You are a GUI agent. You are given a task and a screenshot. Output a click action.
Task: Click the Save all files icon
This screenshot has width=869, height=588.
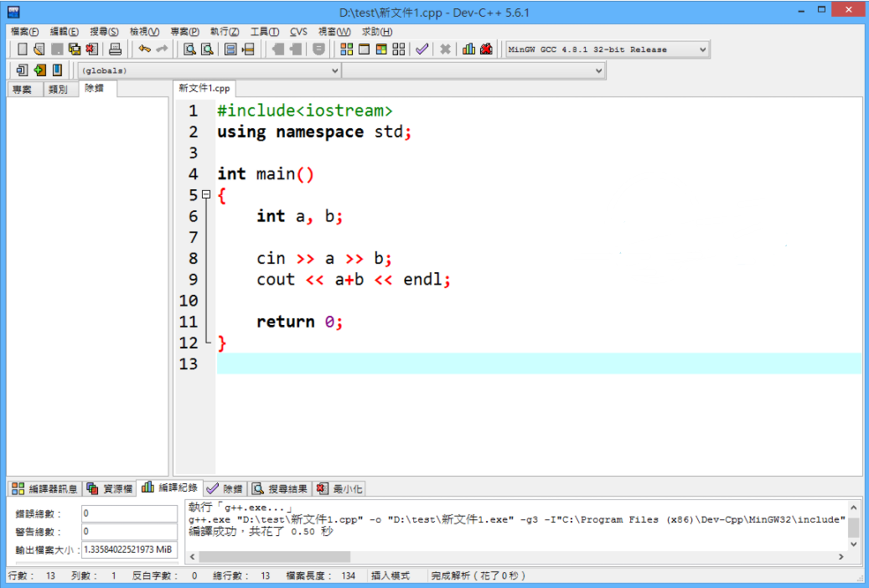(74, 49)
